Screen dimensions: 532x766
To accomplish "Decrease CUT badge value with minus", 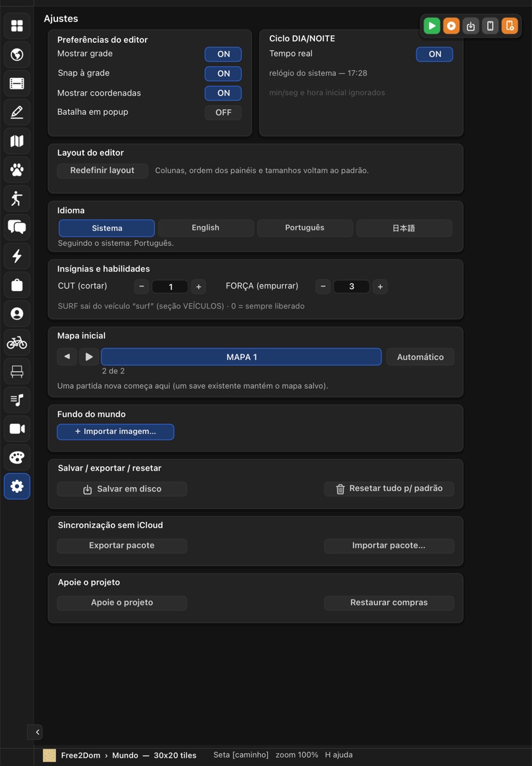I will click(x=142, y=287).
